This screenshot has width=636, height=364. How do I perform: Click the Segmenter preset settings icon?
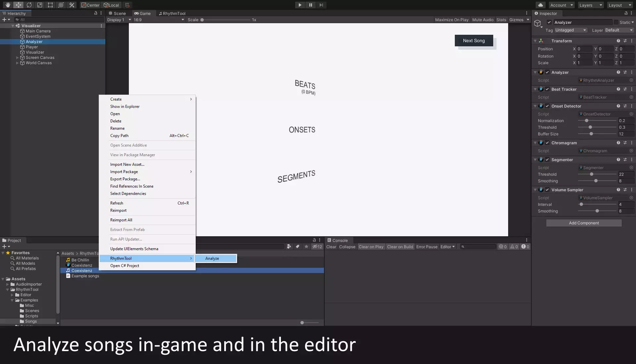click(x=625, y=159)
